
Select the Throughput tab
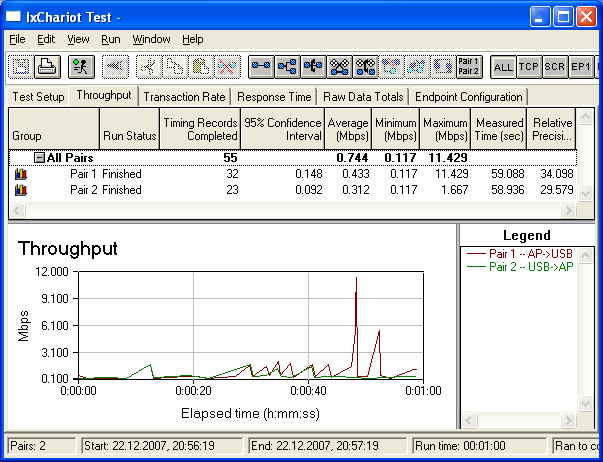tap(104, 95)
